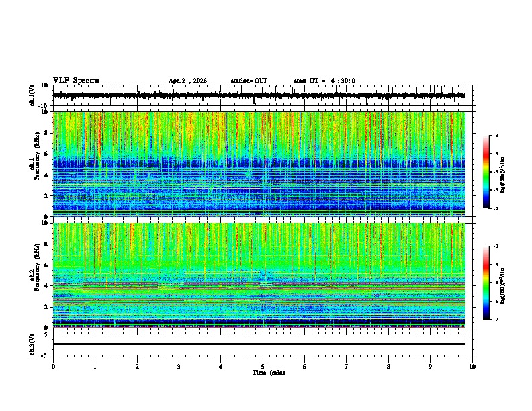Click the 'Time (min)' axis title
The image size is (532, 411).
[269, 373]
